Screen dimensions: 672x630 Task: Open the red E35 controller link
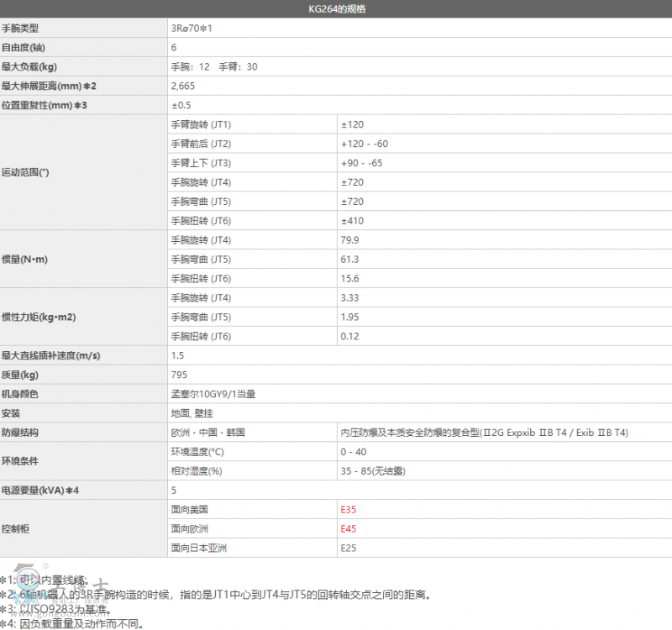(x=349, y=509)
